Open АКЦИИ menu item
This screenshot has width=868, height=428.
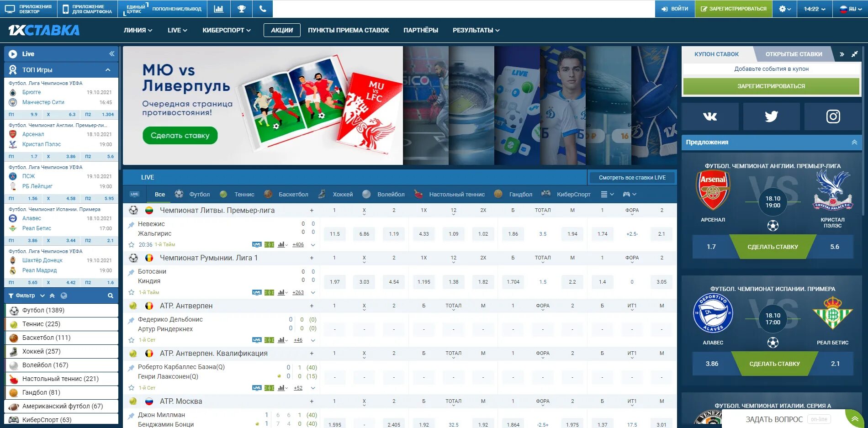(282, 30)
